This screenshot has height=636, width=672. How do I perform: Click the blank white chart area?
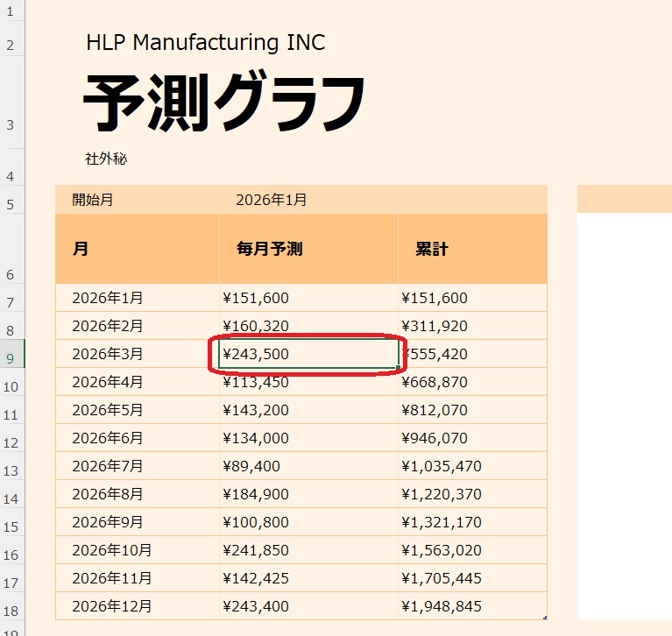[x=624, y=412]
